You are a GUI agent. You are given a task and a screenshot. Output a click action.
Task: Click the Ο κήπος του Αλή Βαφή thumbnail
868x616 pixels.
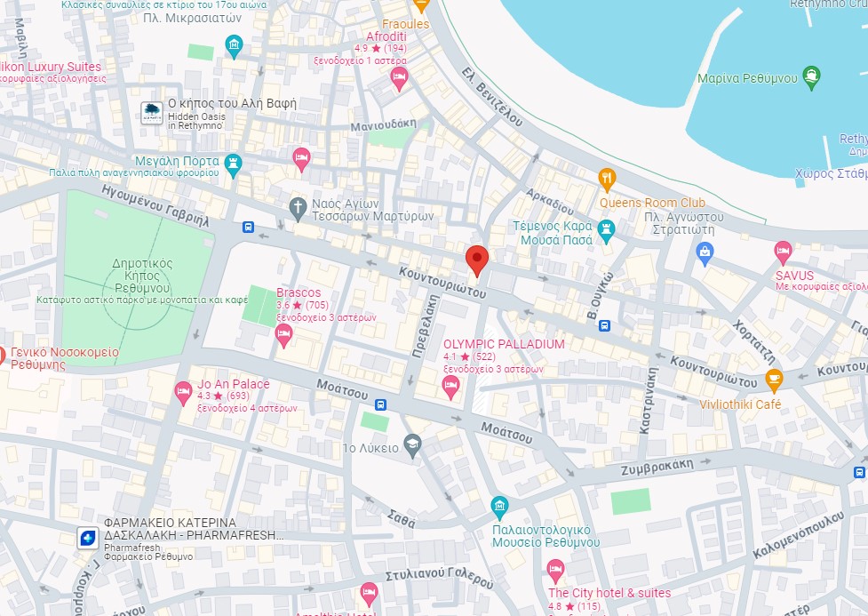[151, 113]
